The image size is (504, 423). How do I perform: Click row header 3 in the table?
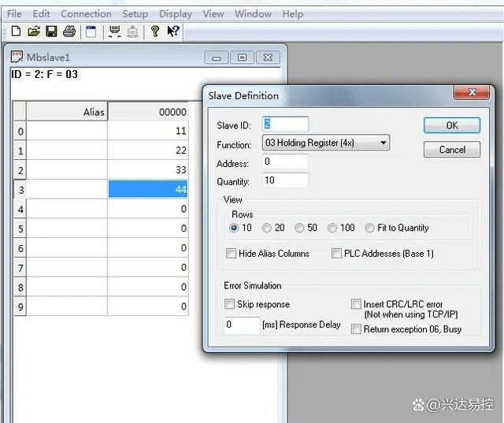point(20,190)
